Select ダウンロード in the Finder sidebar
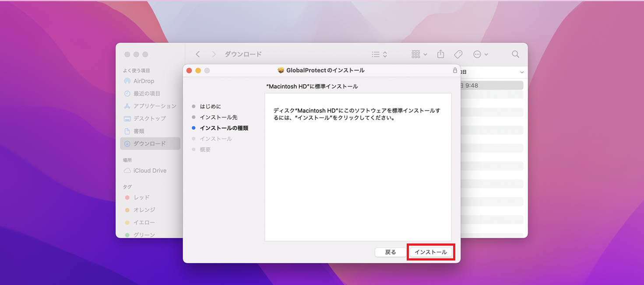This screenshot has width=644, height=285. pos(150,143)
